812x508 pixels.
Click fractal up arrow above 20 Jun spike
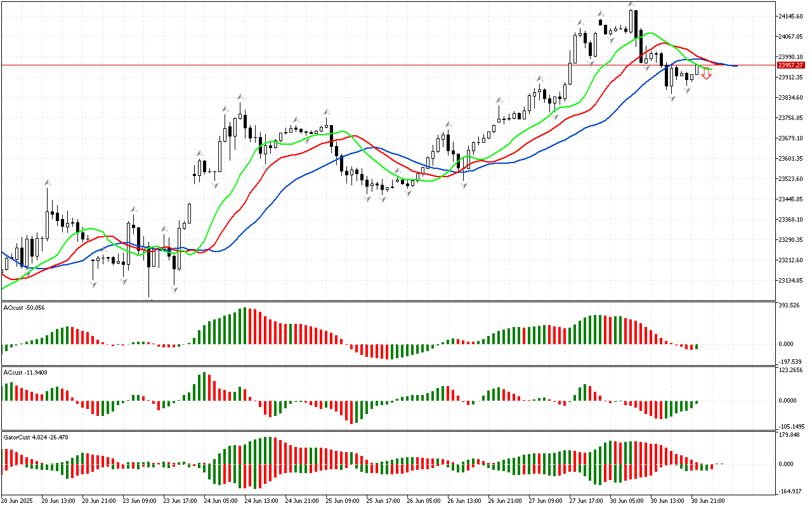[x=47, y=183]
